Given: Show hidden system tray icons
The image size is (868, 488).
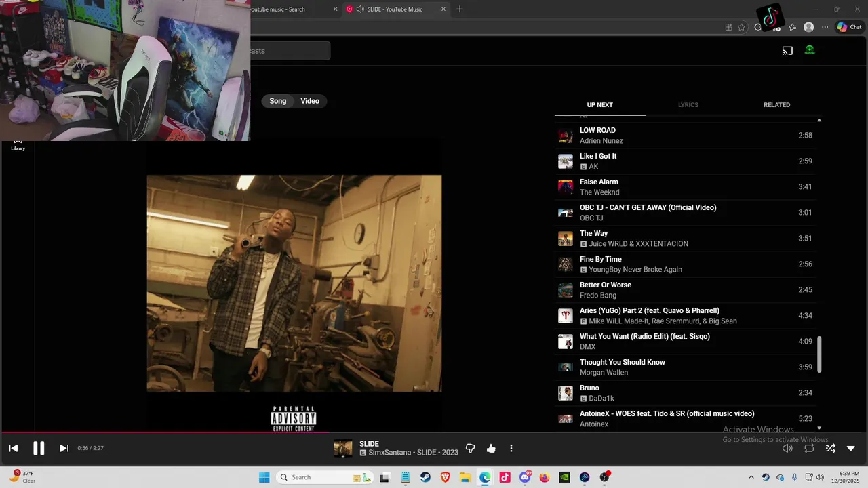Looking at the screenshot, I should [751, 477].
